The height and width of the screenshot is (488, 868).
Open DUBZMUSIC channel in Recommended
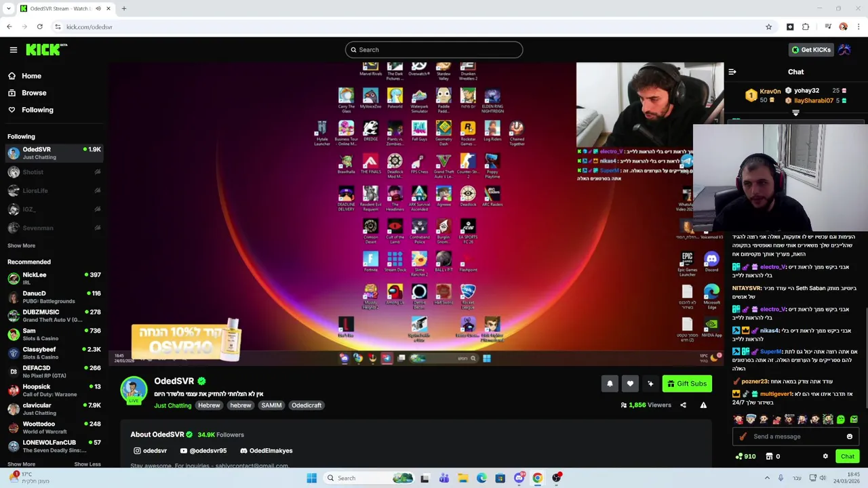(54, 316)
